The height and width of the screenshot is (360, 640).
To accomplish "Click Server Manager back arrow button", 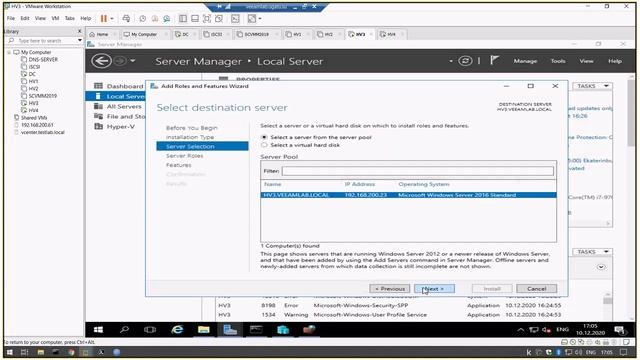I will 101,61.
